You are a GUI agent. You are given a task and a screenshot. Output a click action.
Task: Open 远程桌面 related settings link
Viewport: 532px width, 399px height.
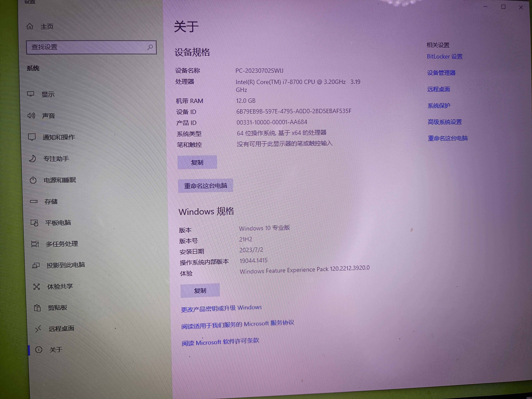coord(438,89)
